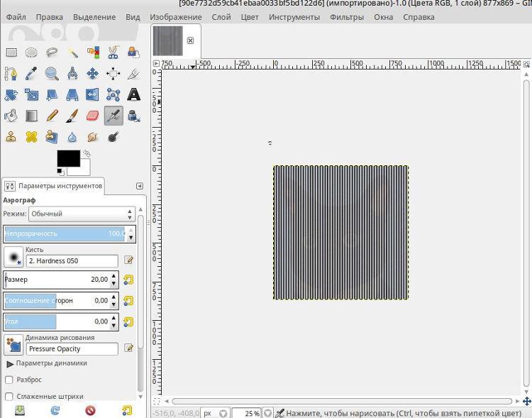Select the Paintbrush tool

(72, 116)
